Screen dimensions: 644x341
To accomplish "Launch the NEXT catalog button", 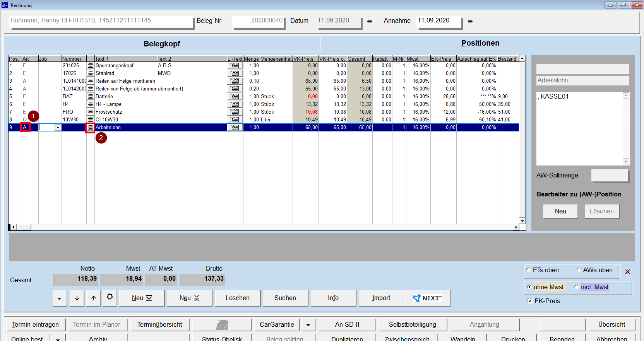I will click(x=427, y=298).
